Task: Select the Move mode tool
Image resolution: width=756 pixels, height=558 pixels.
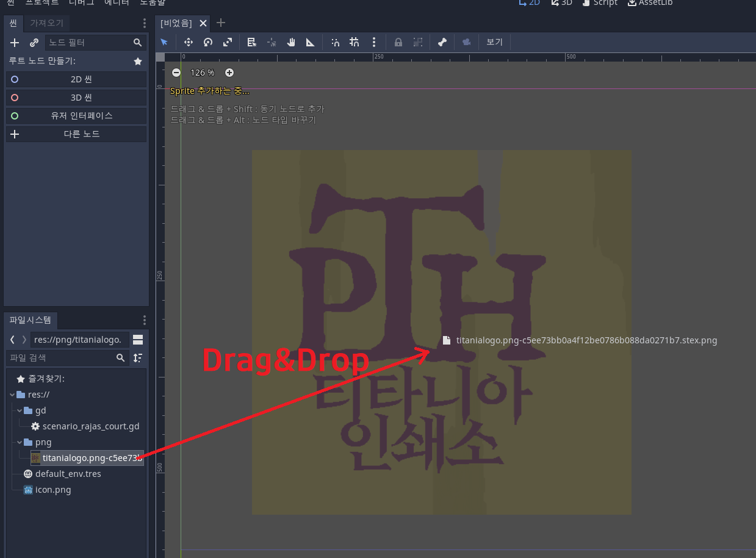Action: tap(189, 42)
